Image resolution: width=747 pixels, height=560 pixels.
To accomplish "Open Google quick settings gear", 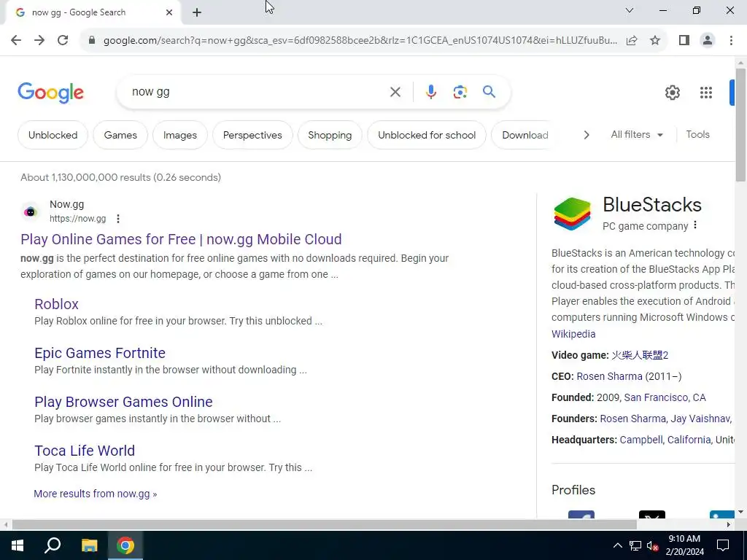I will [x=672, y=93].
